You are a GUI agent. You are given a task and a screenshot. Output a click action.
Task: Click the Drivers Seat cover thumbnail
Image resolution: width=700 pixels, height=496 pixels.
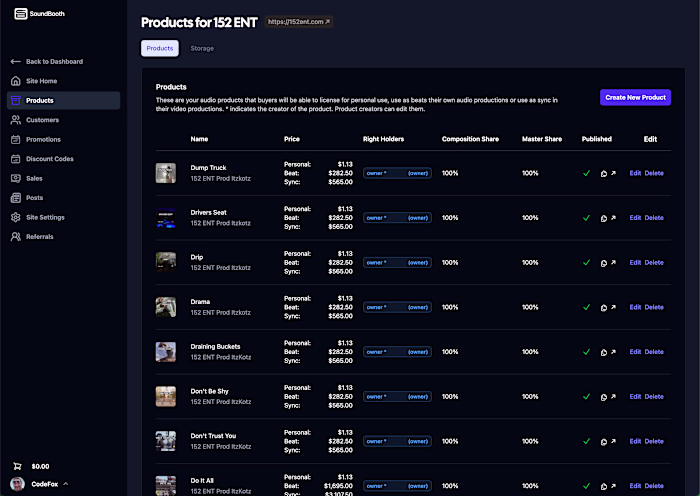[x=166, y=218]
